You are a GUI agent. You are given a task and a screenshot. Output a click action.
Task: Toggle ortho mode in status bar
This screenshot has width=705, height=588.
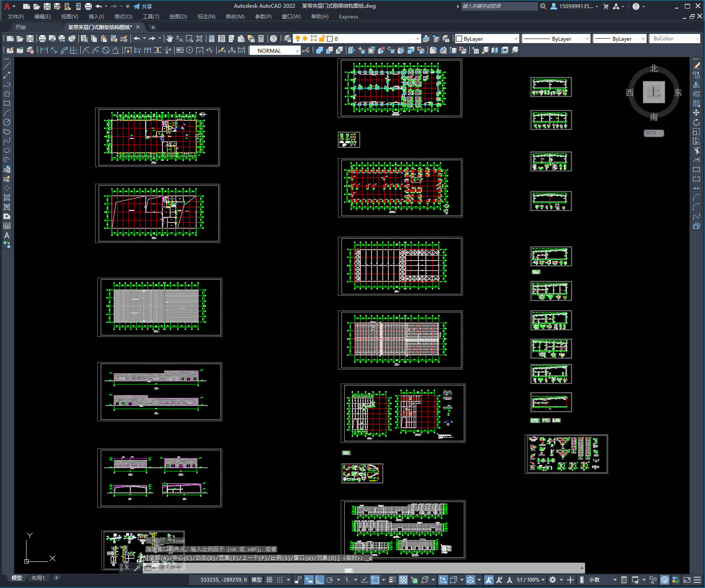click(320, 580)
